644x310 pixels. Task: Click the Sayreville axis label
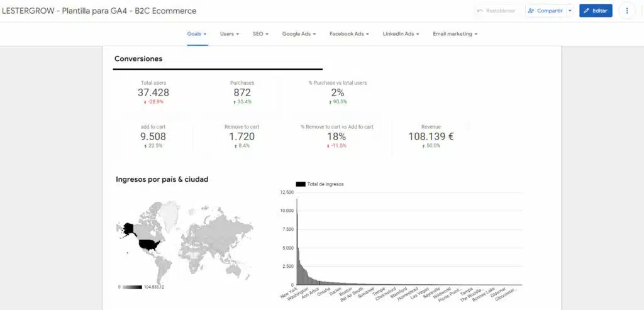pos(432,294)
